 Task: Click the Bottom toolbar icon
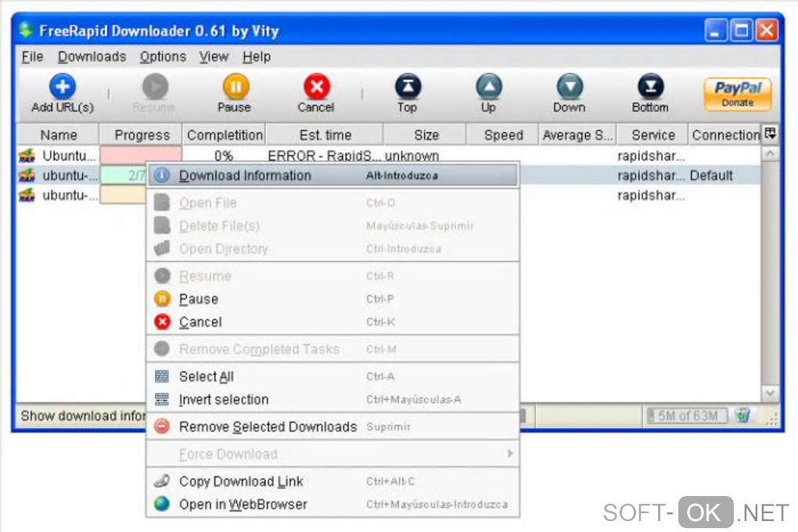point(650,87)
